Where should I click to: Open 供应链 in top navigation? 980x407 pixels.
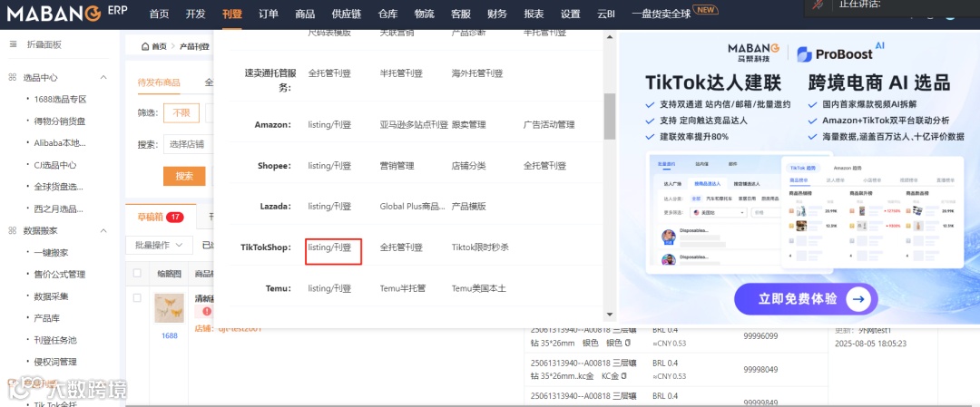click(347, 14)
